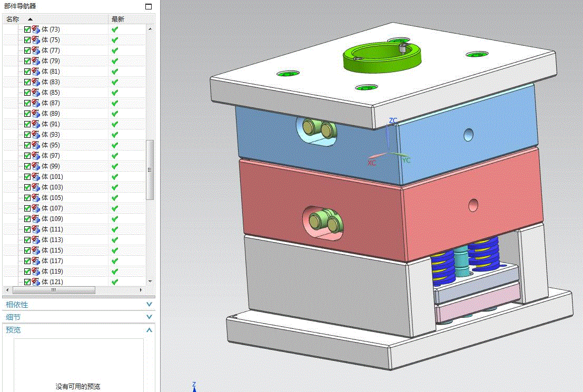The width and height of the screenshot is (583, 392).
Task: Click the body icon of 体 (79)
Action: [36, 61]
